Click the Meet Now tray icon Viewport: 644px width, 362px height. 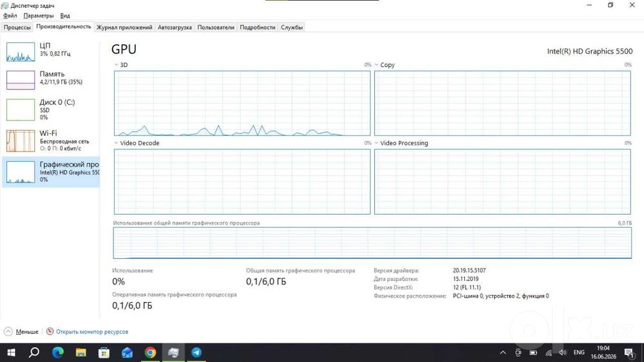point(518,352)
